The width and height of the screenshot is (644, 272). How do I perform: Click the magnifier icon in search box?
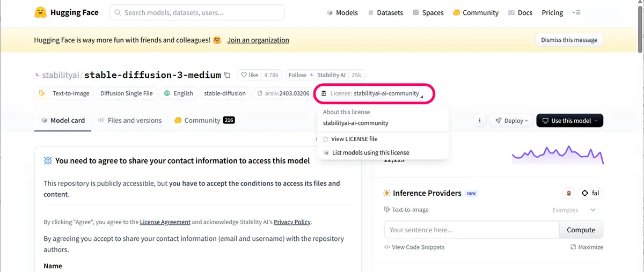click(x=118, y=12)
